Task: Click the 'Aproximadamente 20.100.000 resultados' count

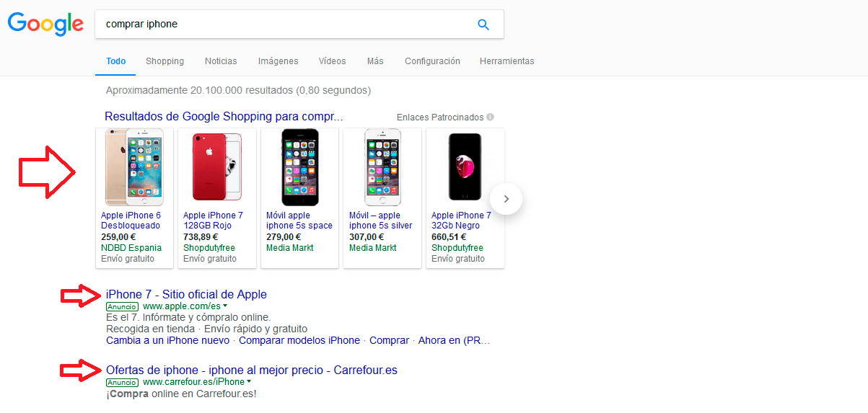Action: 238,91
